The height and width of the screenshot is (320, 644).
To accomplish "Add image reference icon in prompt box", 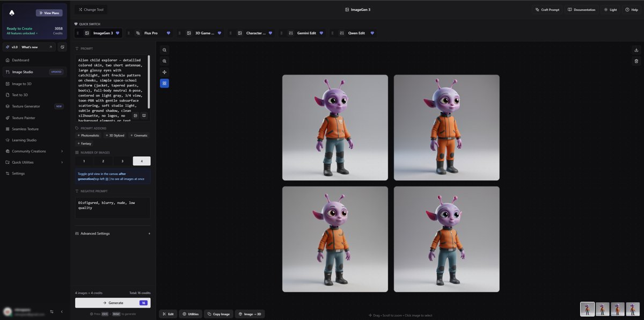I will click(x=136, y=115).
